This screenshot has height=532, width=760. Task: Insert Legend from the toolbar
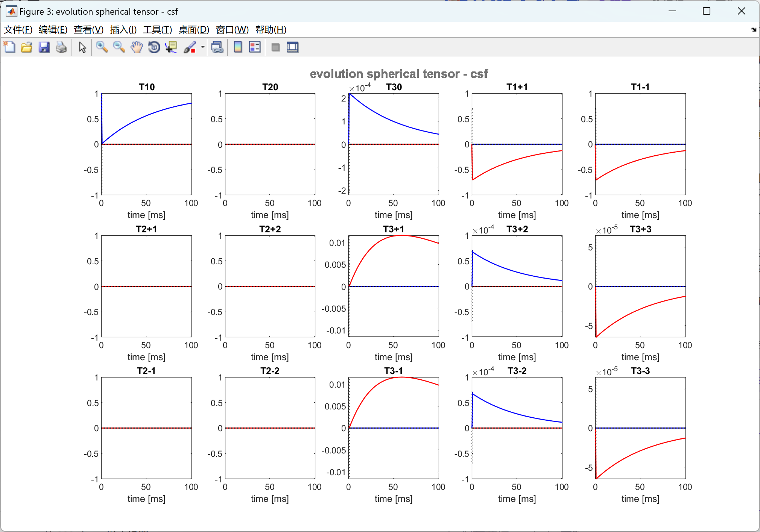(255, 47)
